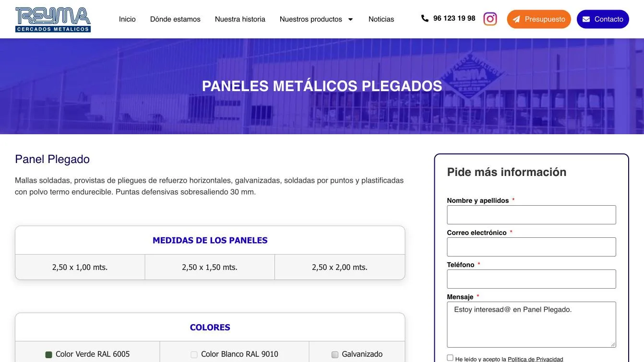
Task: Open the Nuestros productos menu
Action: [311, 19]
